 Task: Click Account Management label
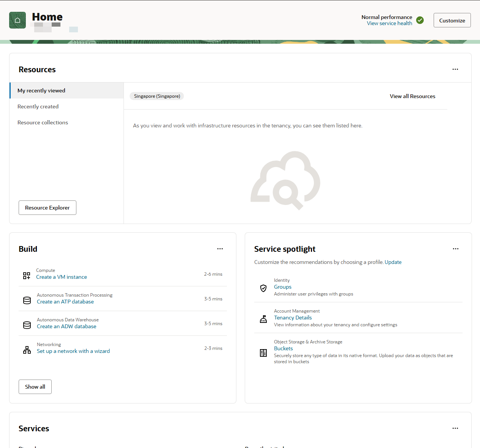[297, 311]
